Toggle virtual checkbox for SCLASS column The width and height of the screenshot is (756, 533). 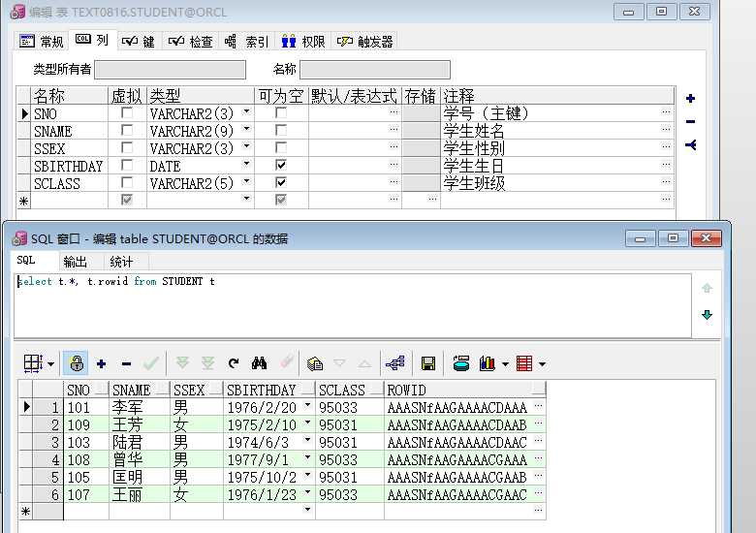(x=127, y=182)
